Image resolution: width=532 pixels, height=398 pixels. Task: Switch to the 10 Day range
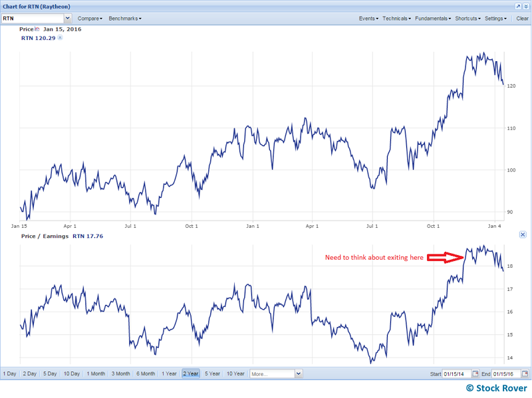click(72, 373)
